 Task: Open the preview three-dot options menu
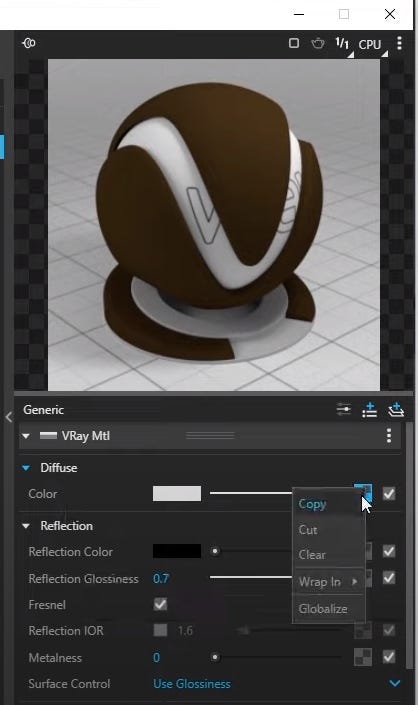tap(400, 43)
